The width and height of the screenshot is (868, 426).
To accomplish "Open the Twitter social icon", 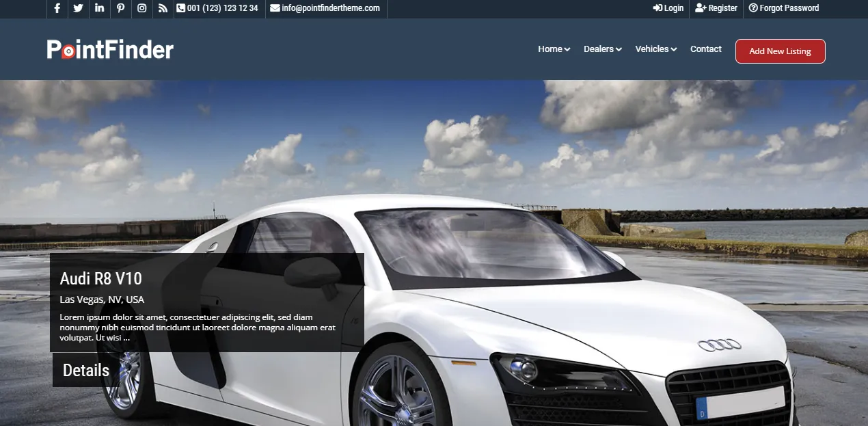I will [x=78, y=8].
